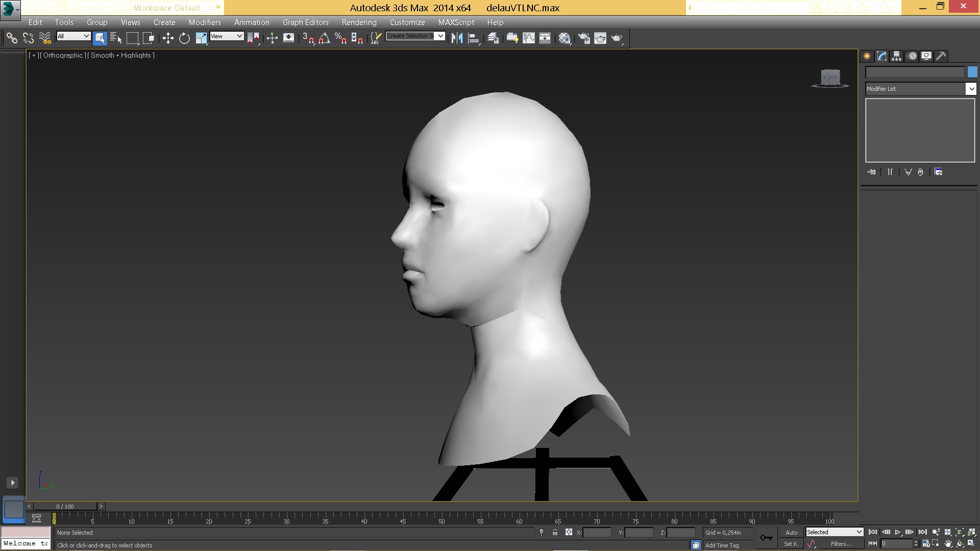Switch to the Hierarchy panel tab icon
The width and height of the screenshot is (980, 551).
(x=896, y=56)
